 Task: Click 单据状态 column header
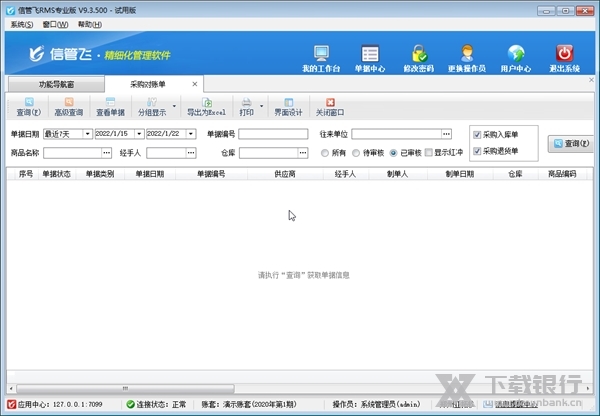coord(57,174)
